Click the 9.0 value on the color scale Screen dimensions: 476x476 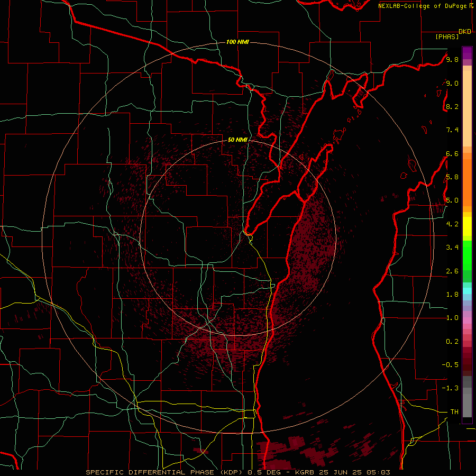click(x=452, y=83)
